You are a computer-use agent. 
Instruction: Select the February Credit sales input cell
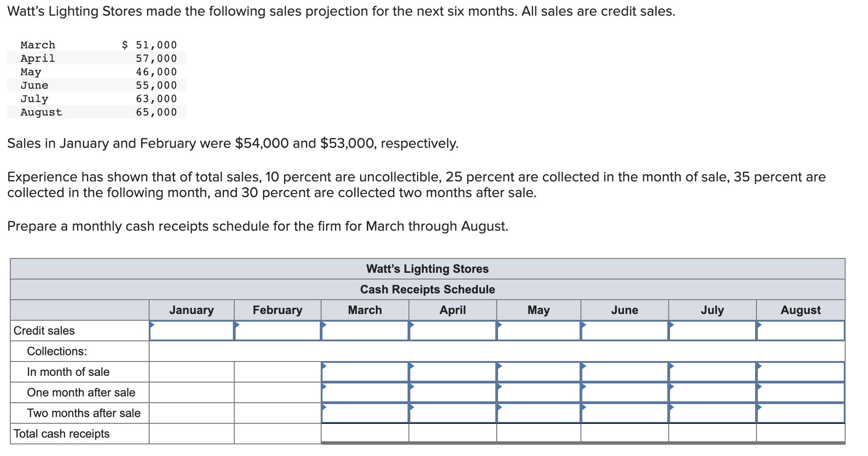coord(278,331)
